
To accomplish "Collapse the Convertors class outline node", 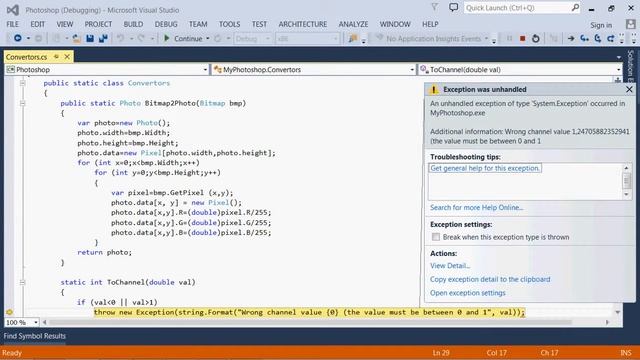I will tap(23, 83).
